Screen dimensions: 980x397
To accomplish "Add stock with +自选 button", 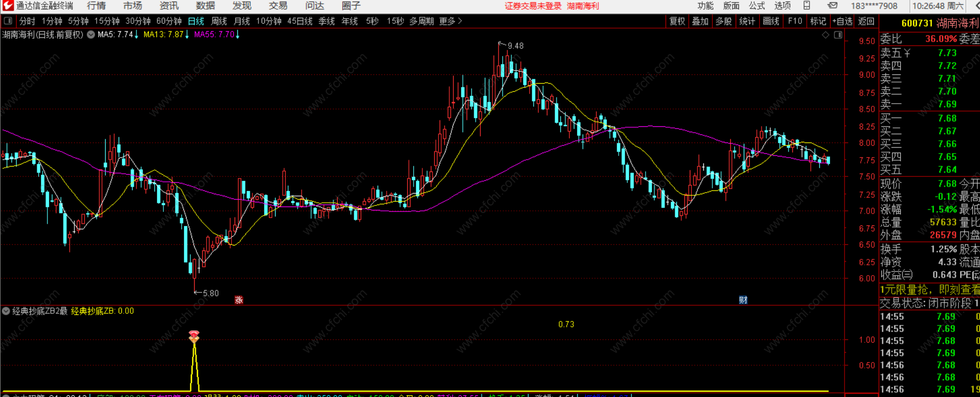I will 842,21.
